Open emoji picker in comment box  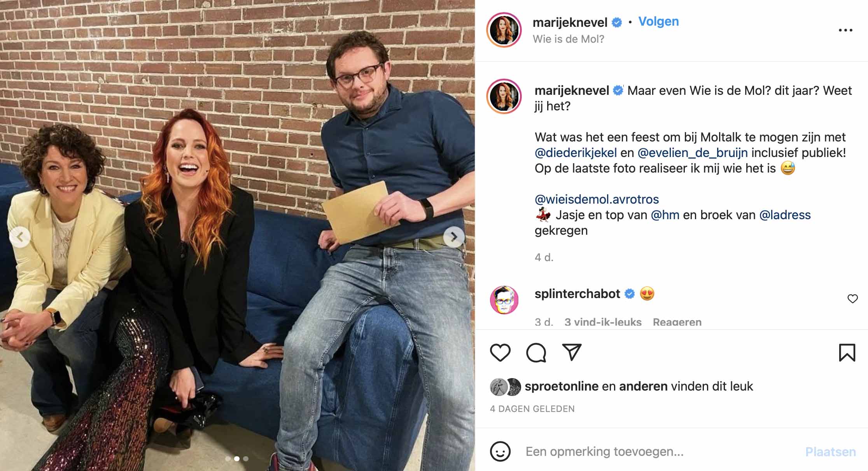(500, 451)
